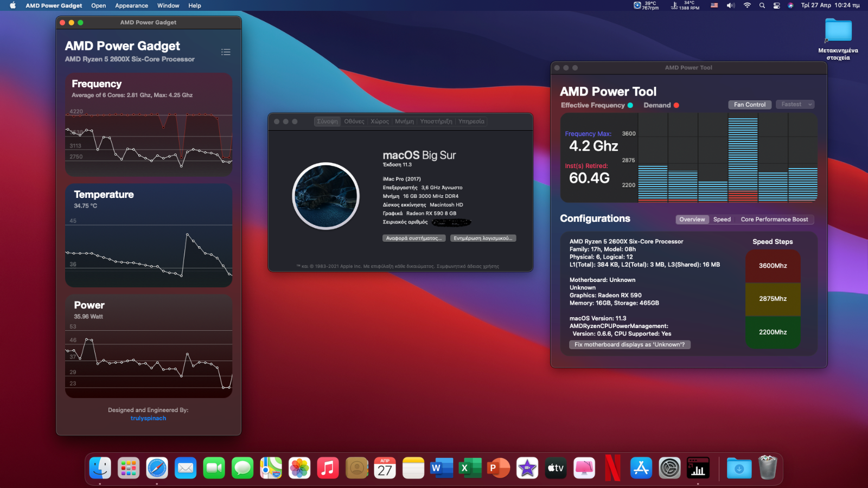Click the 3600Mhz speed step

[773, 266]
